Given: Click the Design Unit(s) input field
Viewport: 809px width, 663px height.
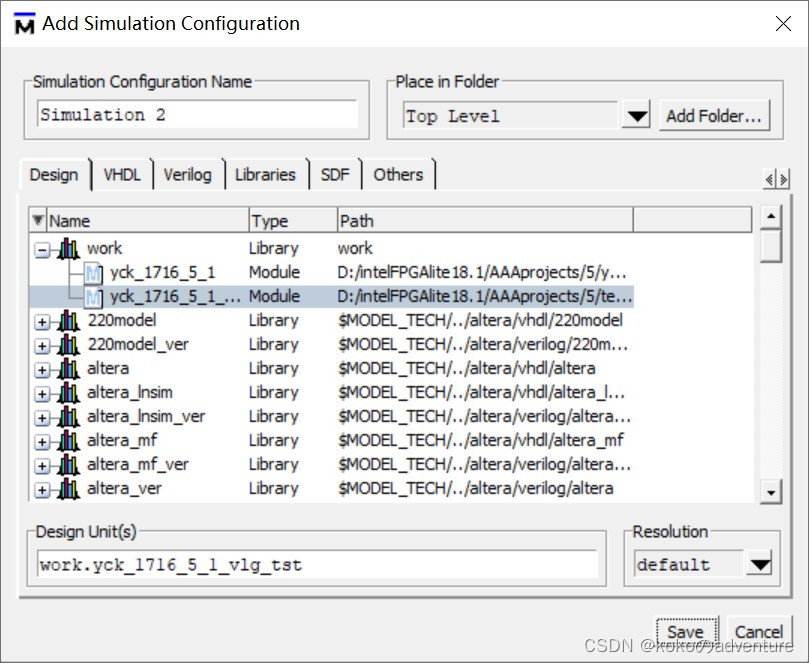Looking at the screenshot, I should pyautogui.click(x=317, y=564).
